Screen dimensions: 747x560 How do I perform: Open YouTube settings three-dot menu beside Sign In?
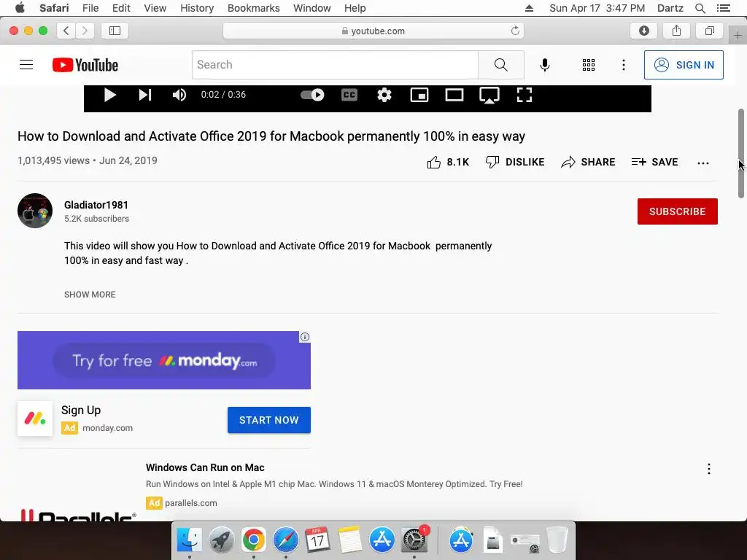(623, 65)
